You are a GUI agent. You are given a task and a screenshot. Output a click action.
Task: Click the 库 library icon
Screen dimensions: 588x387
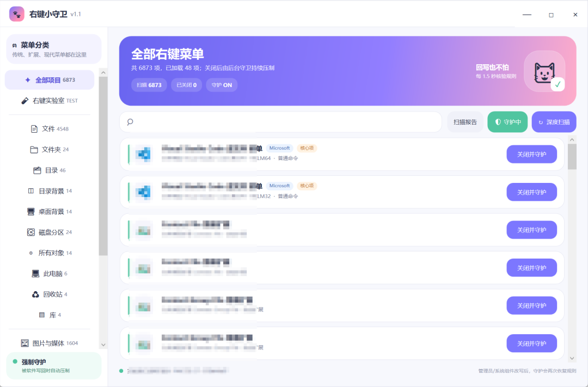(x=42, y=315)
